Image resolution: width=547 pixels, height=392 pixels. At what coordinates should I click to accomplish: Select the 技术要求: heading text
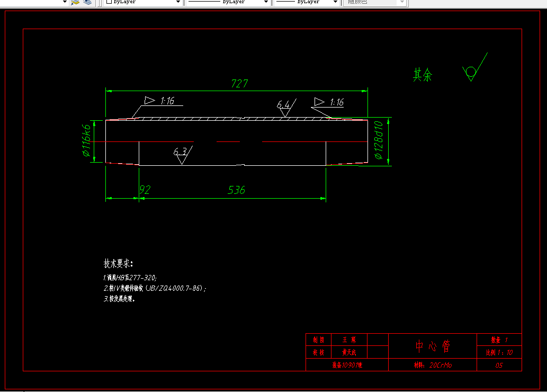tap(118, 264)
